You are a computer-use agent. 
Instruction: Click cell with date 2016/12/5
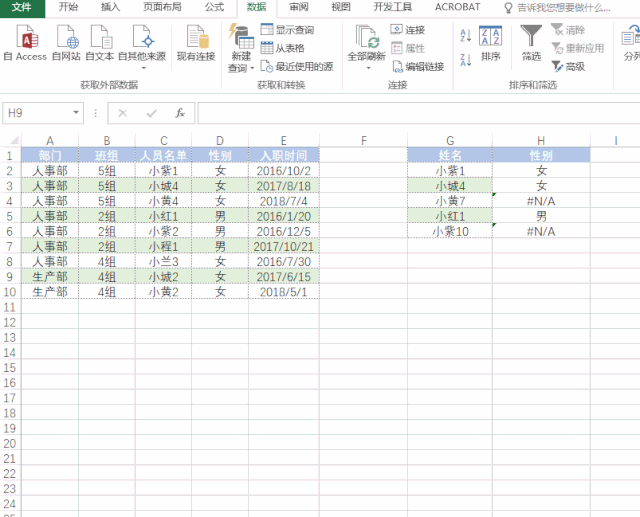click(x=284, y=231)
